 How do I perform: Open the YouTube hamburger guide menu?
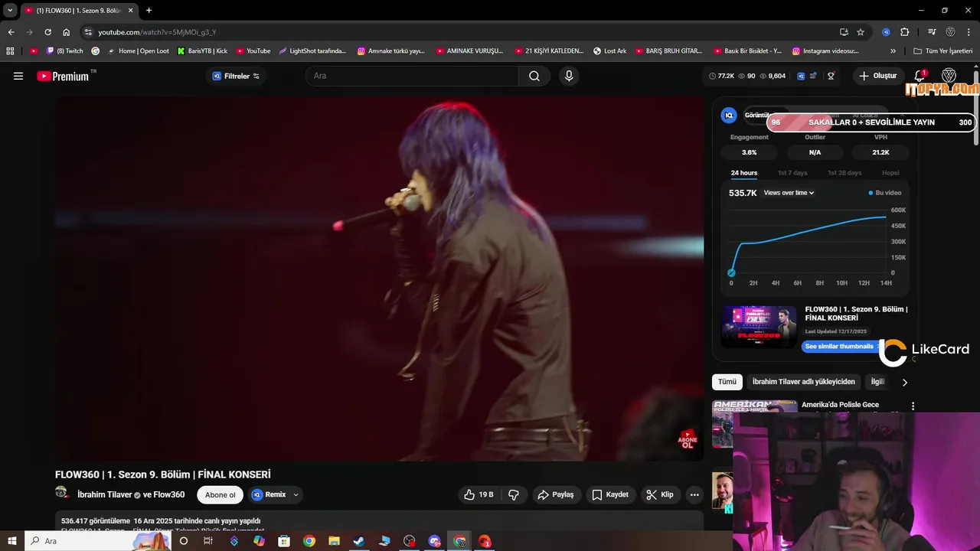(18, 76)
